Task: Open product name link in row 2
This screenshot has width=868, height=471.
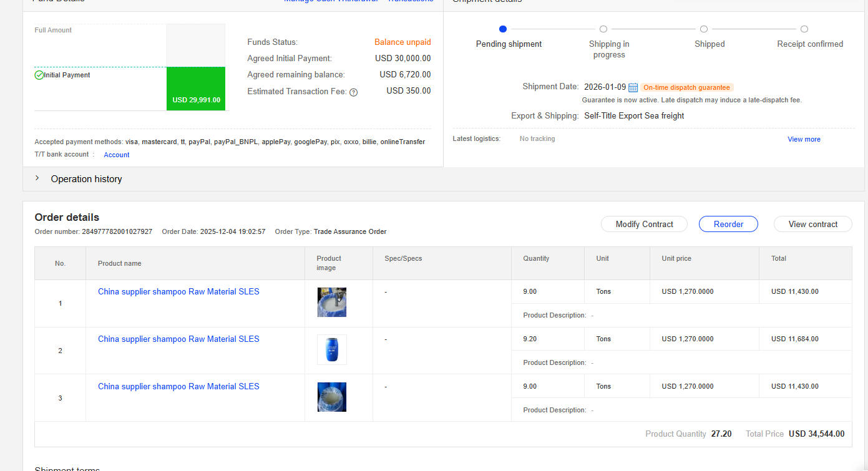Action: tap(178, 339)
